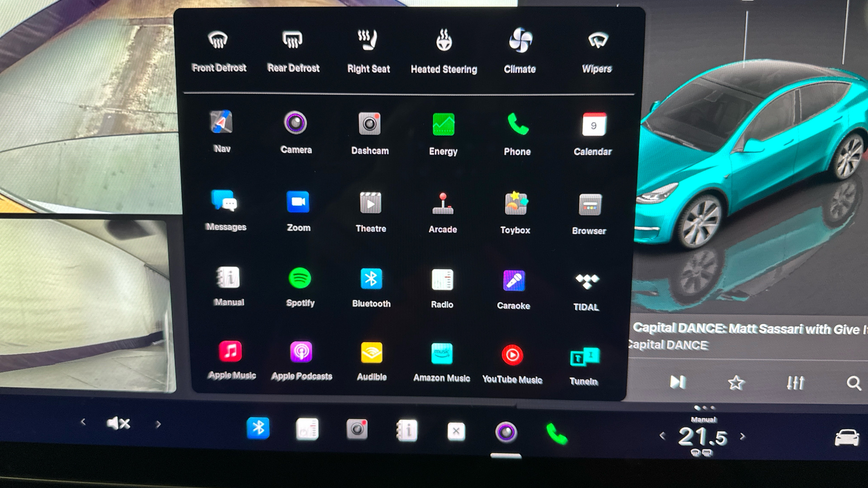Toggle Rear Defrost
868x488 pixels.
click(x=292, y=41)
